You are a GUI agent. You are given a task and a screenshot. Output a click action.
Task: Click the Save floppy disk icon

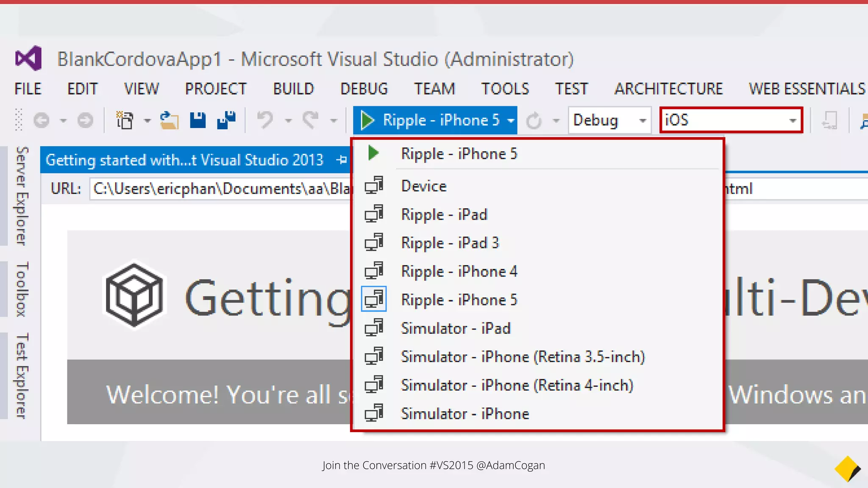coord(198,120)
